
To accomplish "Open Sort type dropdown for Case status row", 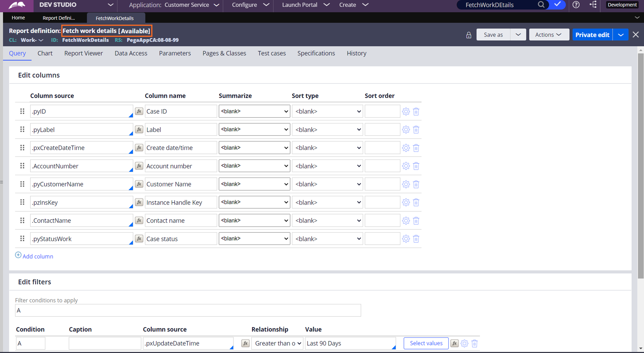I will [327, 239].
